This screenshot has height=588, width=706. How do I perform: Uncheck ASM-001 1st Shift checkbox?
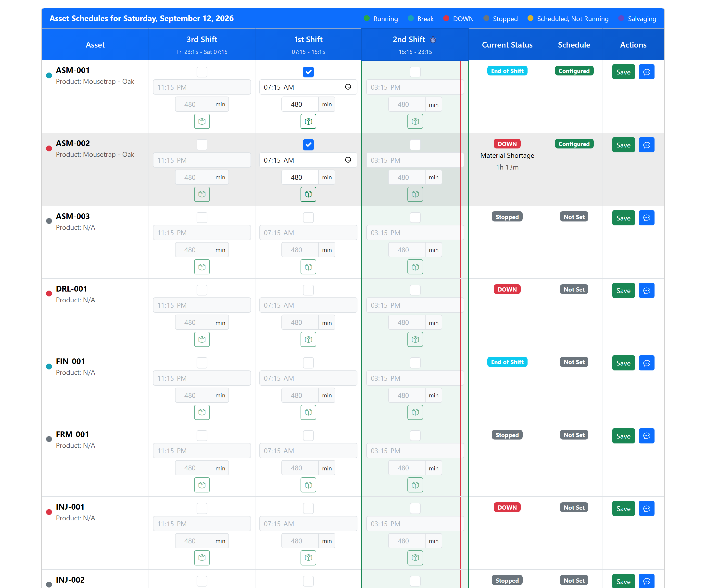point(308,72)
